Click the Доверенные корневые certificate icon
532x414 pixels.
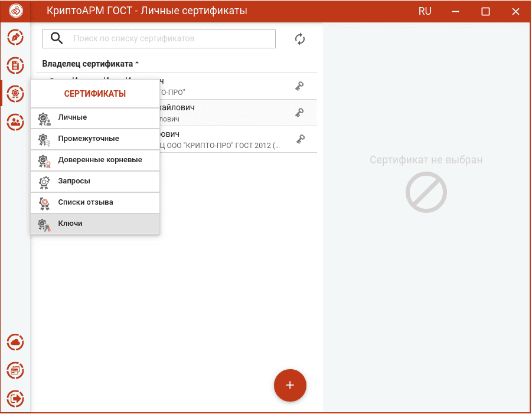pos(44,161)
